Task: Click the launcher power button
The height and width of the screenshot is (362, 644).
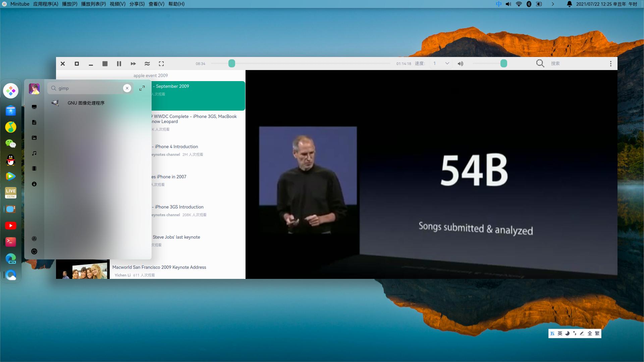Action: pos(34,251)
